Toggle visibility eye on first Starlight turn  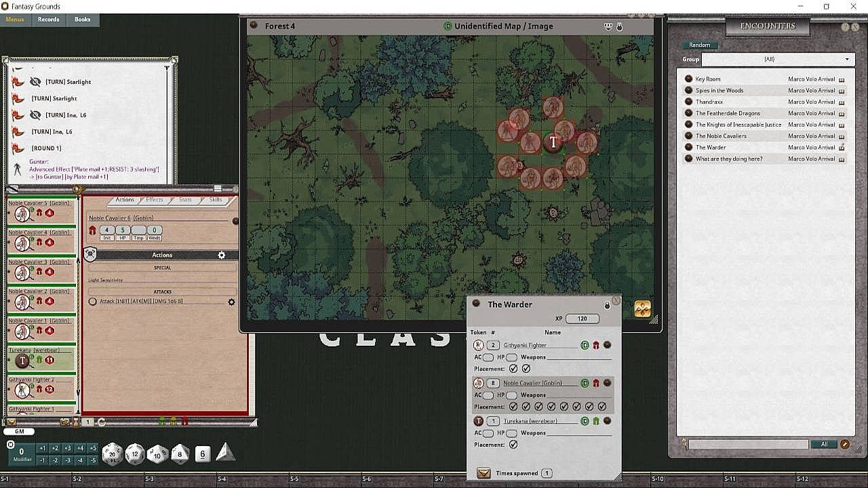(35, 82)
